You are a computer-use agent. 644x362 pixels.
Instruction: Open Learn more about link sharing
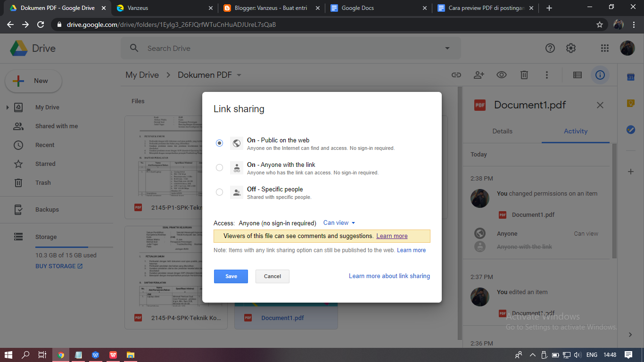coord(389,276)
